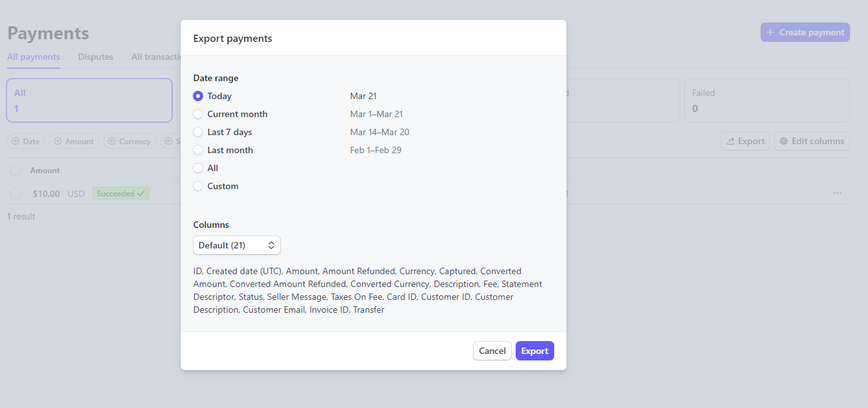
Task: Click the Mar 14–Mar 20 date text
Action: tap(380, 132)
